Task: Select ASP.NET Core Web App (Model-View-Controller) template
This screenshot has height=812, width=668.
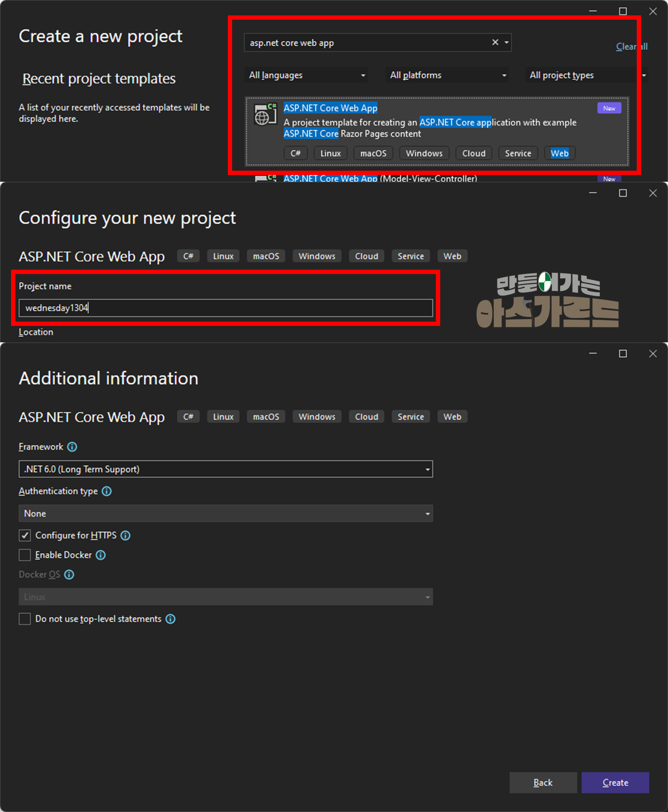Action: point(380,178)
